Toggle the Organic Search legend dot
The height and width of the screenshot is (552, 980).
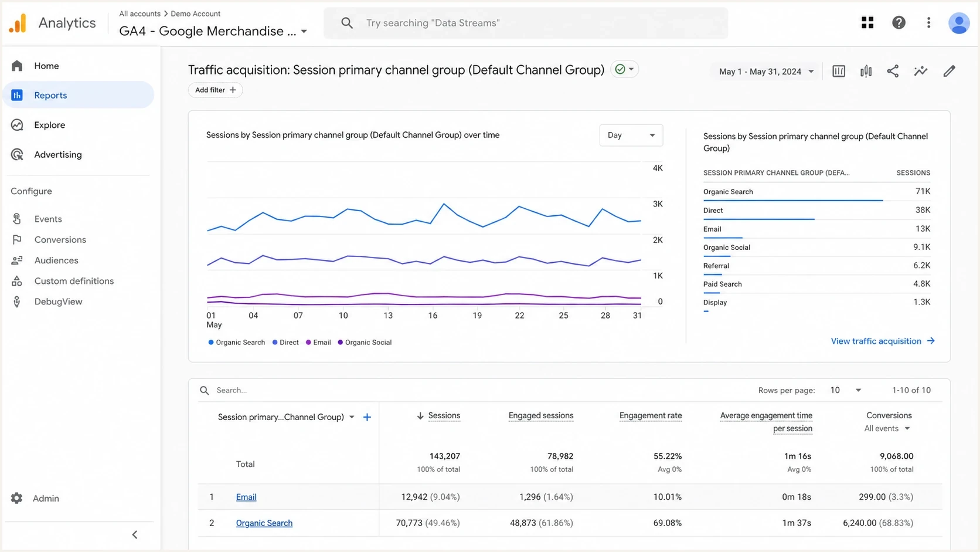point(211,342)
